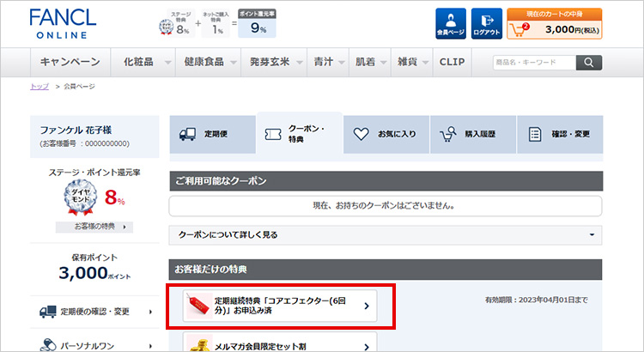Click the 会員ページ breadcrumb text
Image resolution: width=644 pixels, height=352 pixels.
tap(79, 86)
